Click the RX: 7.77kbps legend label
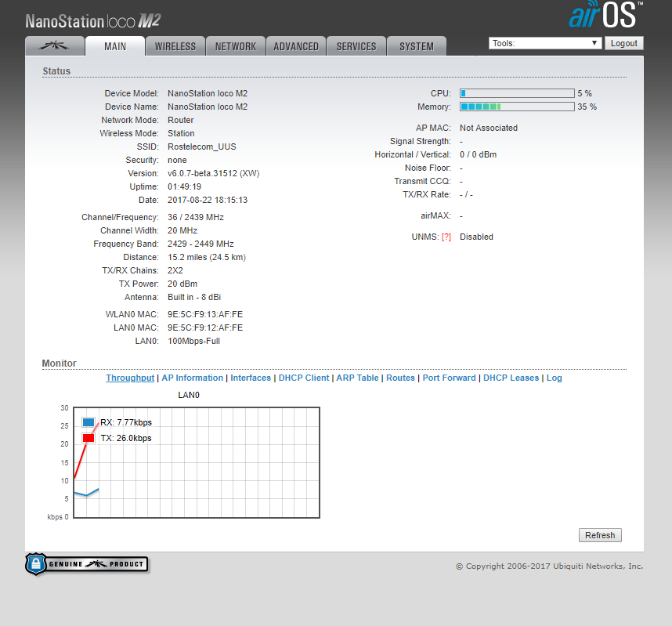The height and width of the screenshot is (626, 672). (126, 422)
